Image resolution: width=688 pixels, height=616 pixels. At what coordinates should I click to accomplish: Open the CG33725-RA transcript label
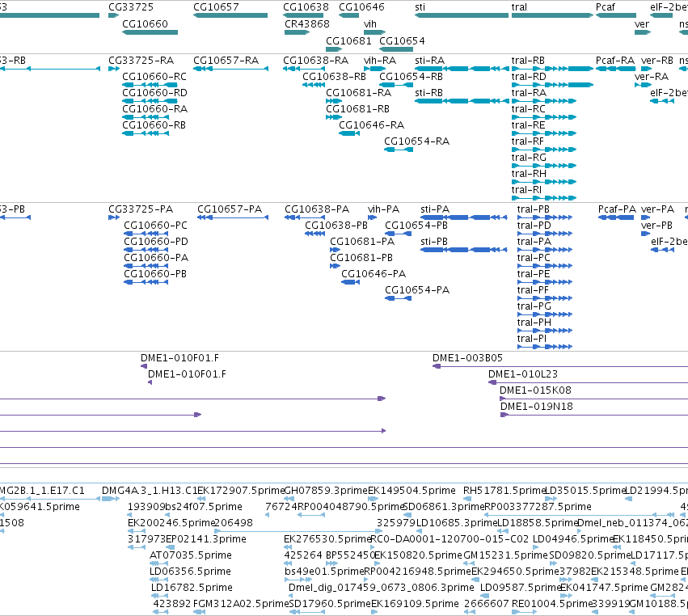click(x=141, y=60)
